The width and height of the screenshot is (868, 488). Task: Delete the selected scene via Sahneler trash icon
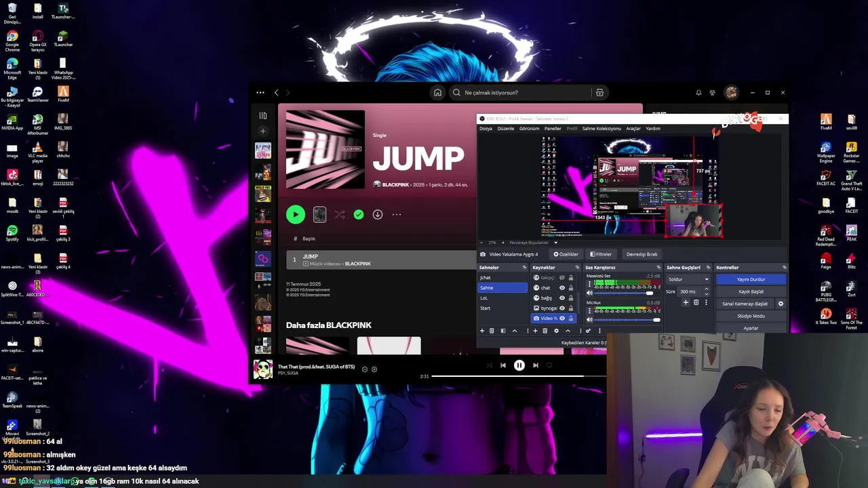(x=492, y=331)
